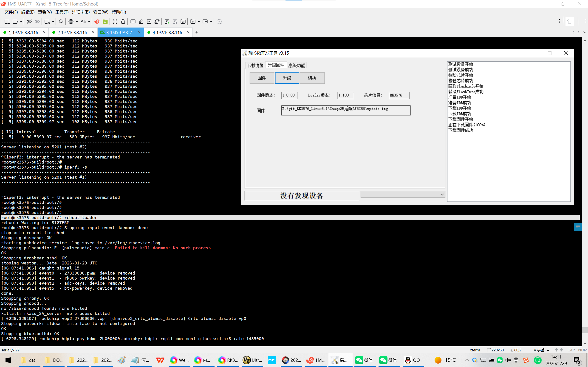The image size is (588, 367).
Task: Open the 工具(T) menu
Action: (62, 12)
